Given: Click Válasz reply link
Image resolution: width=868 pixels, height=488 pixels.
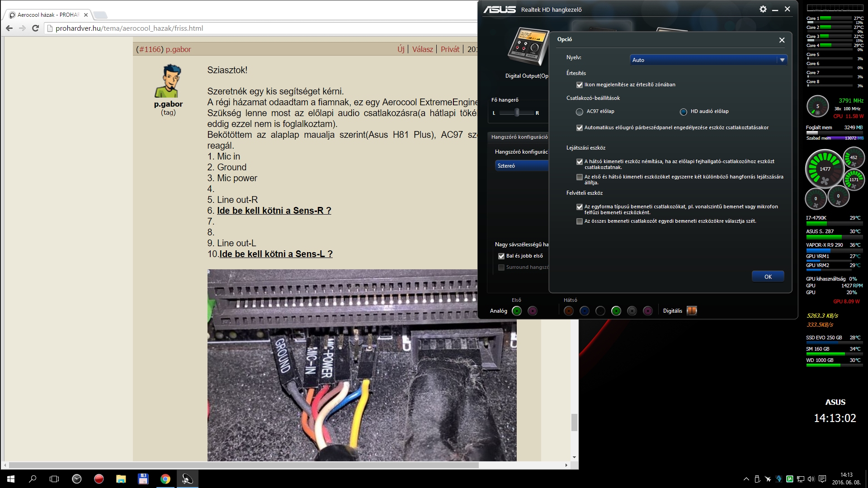Looking at the screenshot, I should 422,49.
